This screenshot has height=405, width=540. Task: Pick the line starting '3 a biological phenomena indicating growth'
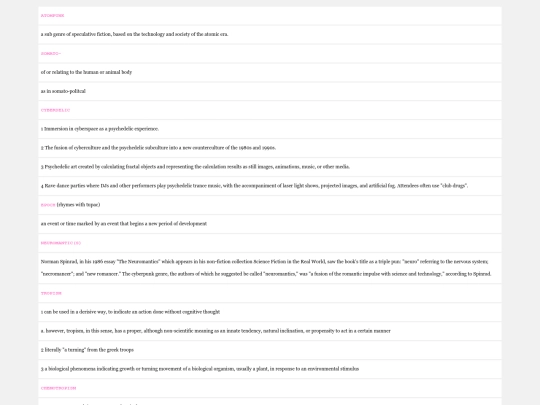pyautogui.click(x=200, y=368)
